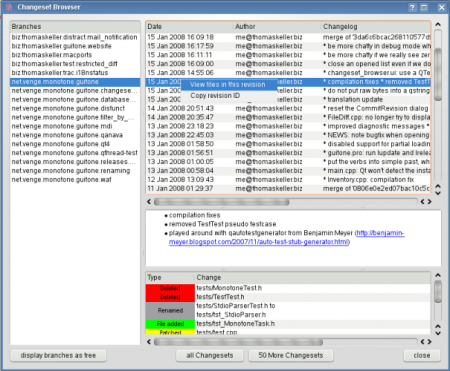Sort changesets by the Author column header
This screenshot has height=371, width=450.
277,27
